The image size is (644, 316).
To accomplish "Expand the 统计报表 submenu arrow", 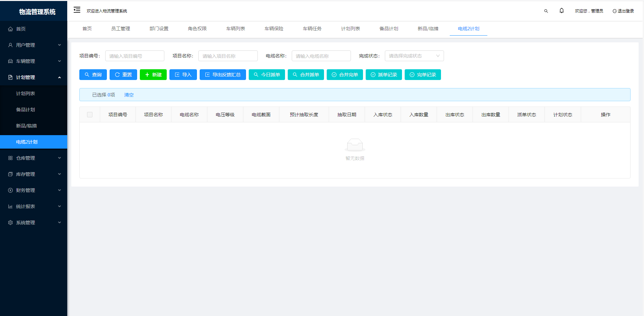I will (59, 206).
